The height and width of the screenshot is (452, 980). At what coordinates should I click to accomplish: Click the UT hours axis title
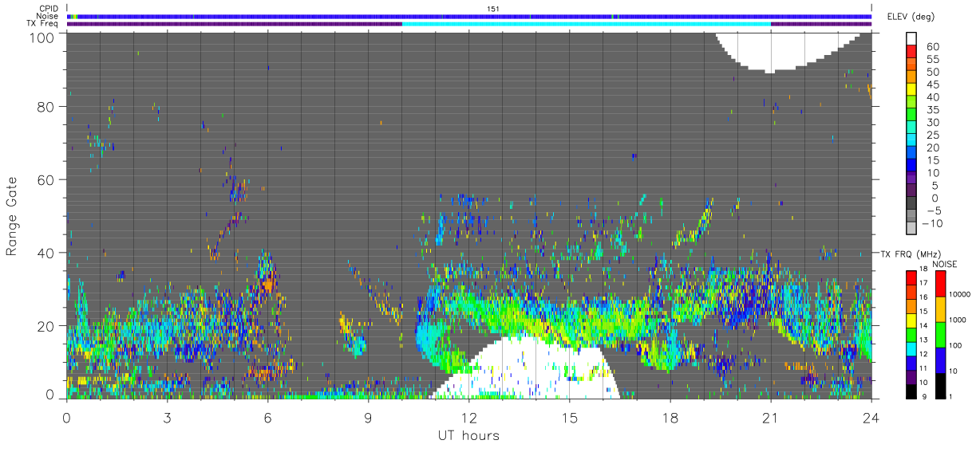[468, 435]
